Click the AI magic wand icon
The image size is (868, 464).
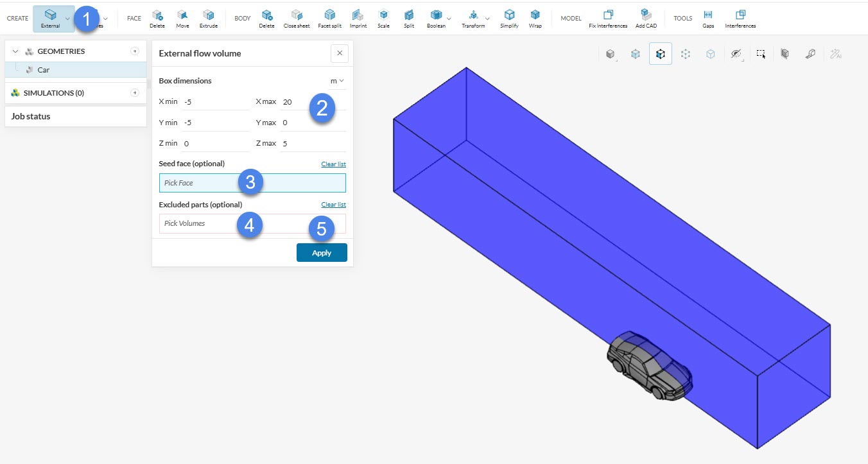coord(835,55)
